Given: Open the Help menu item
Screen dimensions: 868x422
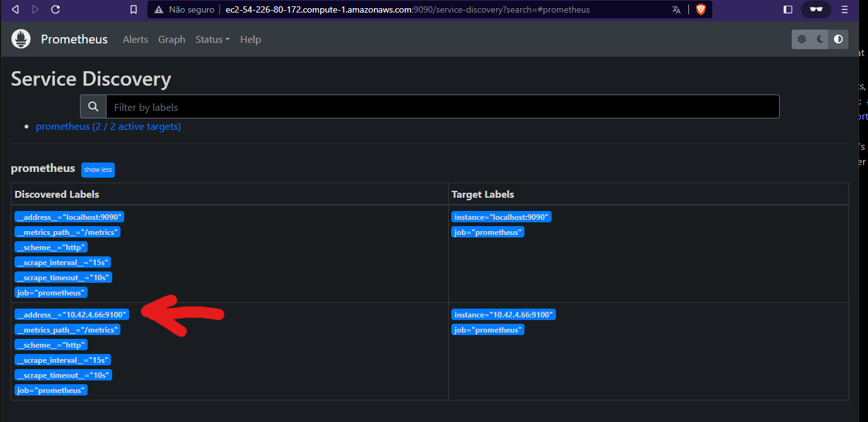Looking at the screenshot, I should click(250, 39).
